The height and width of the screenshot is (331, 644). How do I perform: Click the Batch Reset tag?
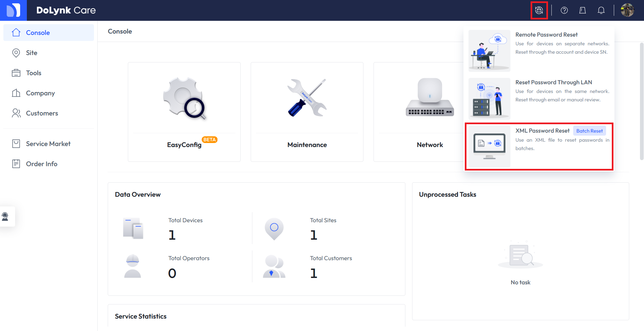click(x=590, y=131)
